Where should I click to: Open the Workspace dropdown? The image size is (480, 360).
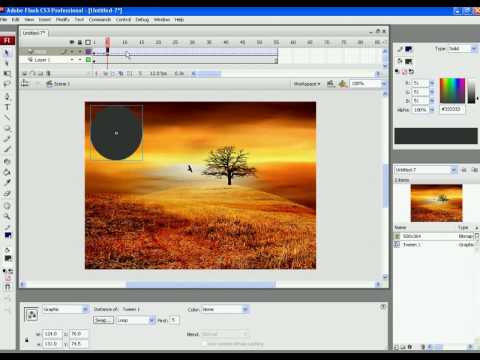(x=307, y=84)
